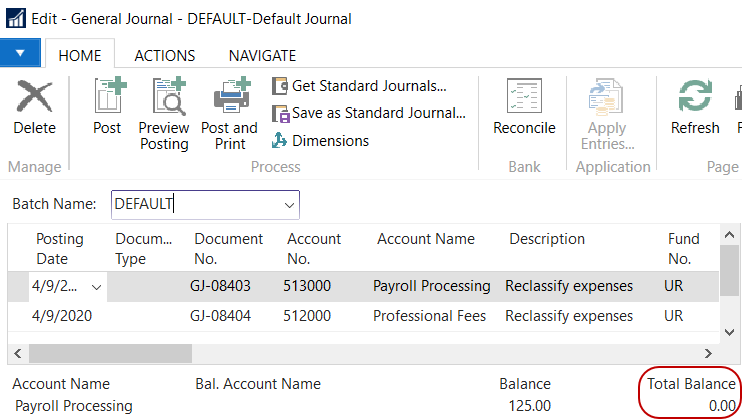Image resolution: width=742 pixels, height=420 pixels.
Task: Select the Professional Fees row account name
Action: point(429,316)
